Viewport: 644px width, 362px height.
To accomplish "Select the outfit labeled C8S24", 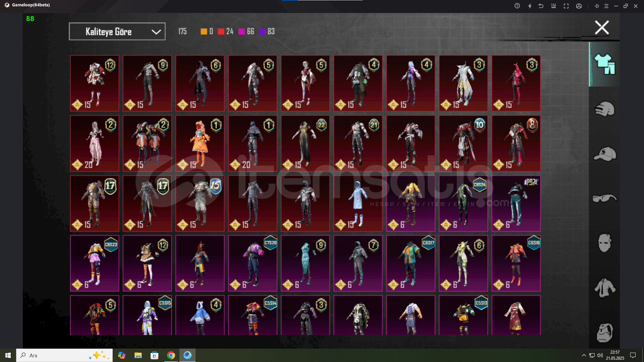I will (463, 203).
